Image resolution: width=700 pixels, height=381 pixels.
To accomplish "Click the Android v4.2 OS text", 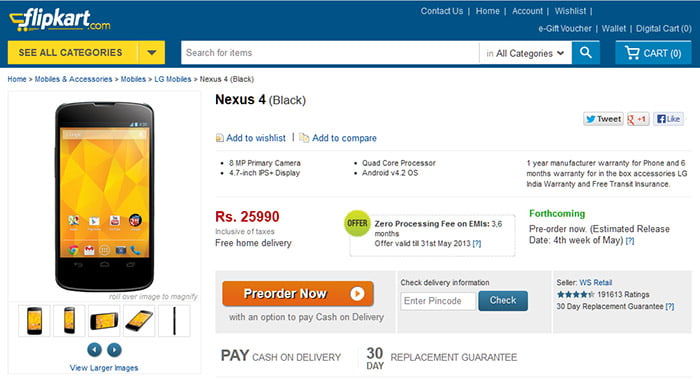I will (390, 173).
